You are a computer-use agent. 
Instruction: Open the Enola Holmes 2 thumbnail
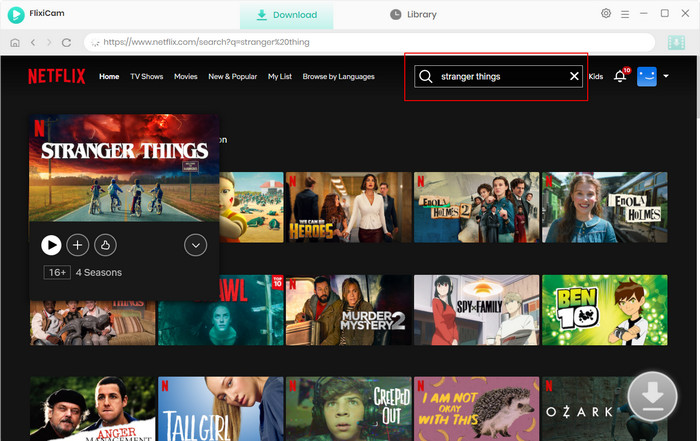[x=476, y=208]
